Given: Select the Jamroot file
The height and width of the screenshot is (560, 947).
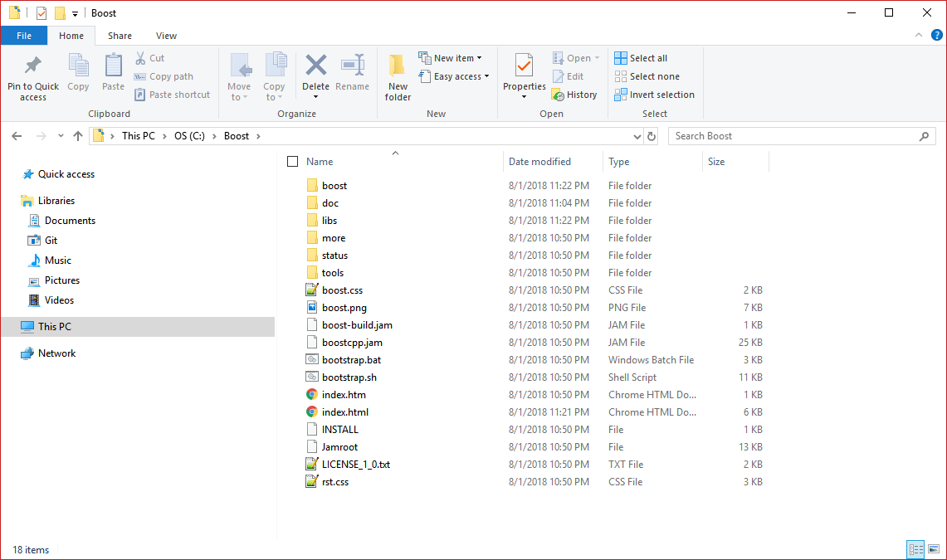Looking at the screenshot, I should tap(339, 447).
